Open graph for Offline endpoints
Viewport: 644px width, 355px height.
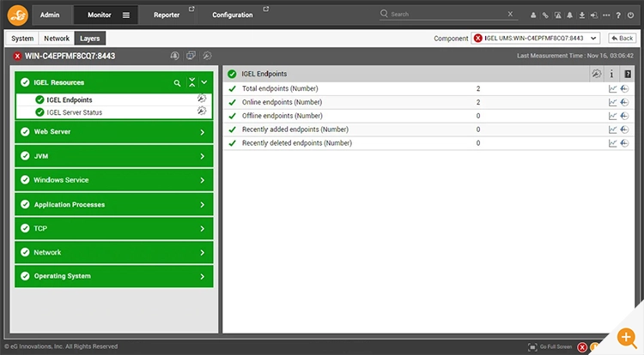[x=612, y=116]
